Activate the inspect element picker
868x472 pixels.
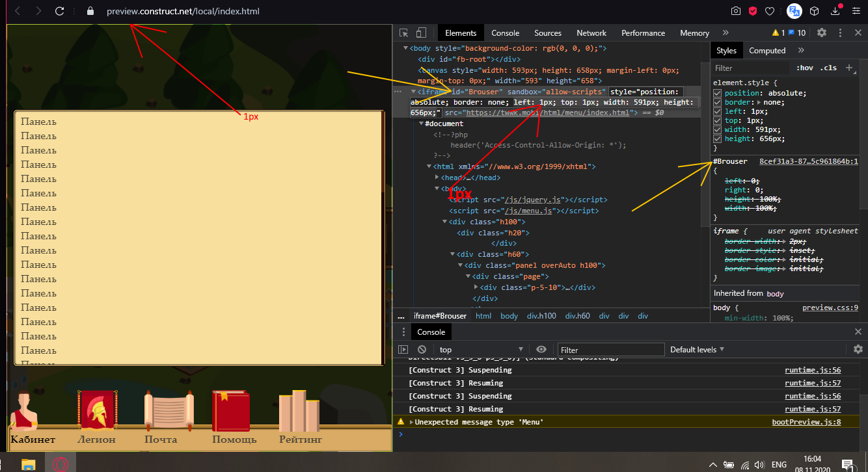404,33
